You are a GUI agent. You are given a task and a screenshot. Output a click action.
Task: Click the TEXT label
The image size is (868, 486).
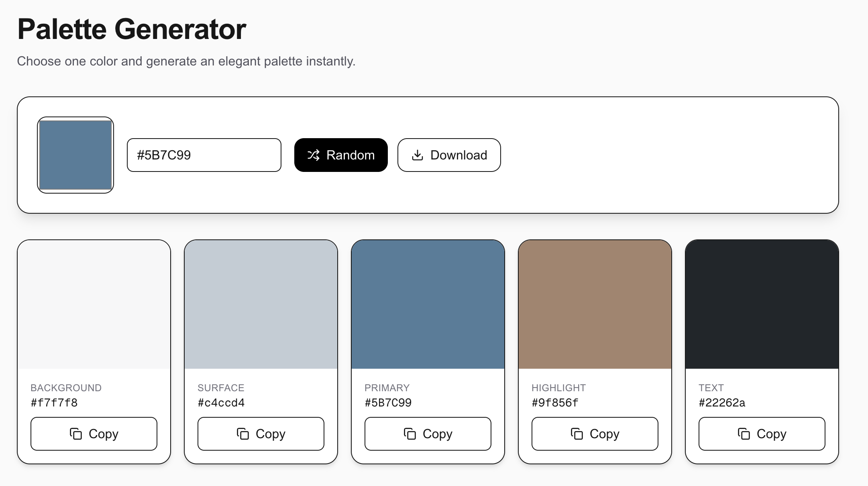point(711,388)
